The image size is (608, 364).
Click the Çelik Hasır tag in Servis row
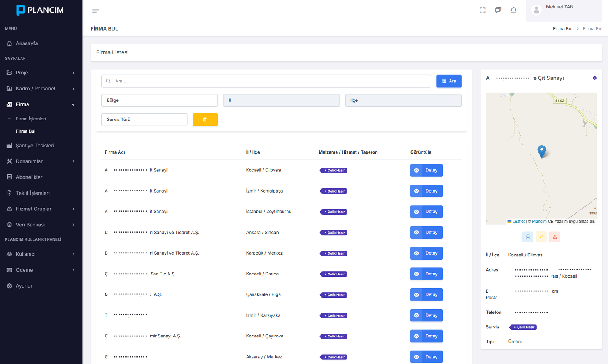(x=523, y=327)
